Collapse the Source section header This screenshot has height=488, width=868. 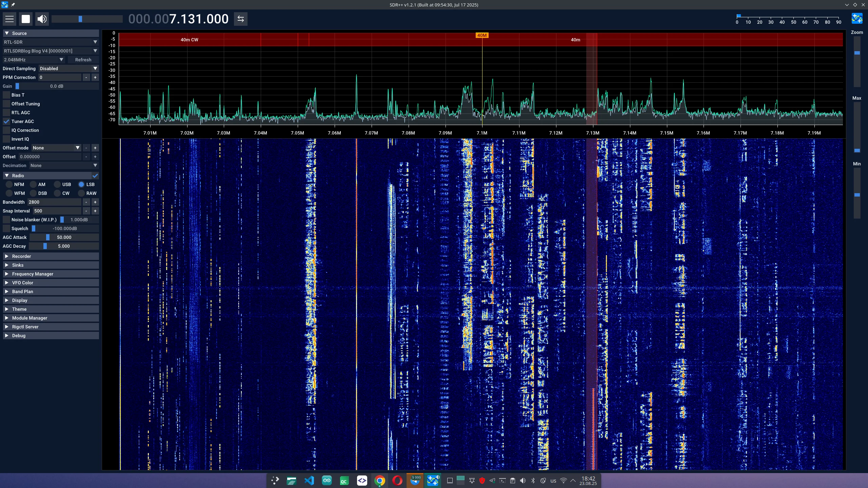(51, 33)
